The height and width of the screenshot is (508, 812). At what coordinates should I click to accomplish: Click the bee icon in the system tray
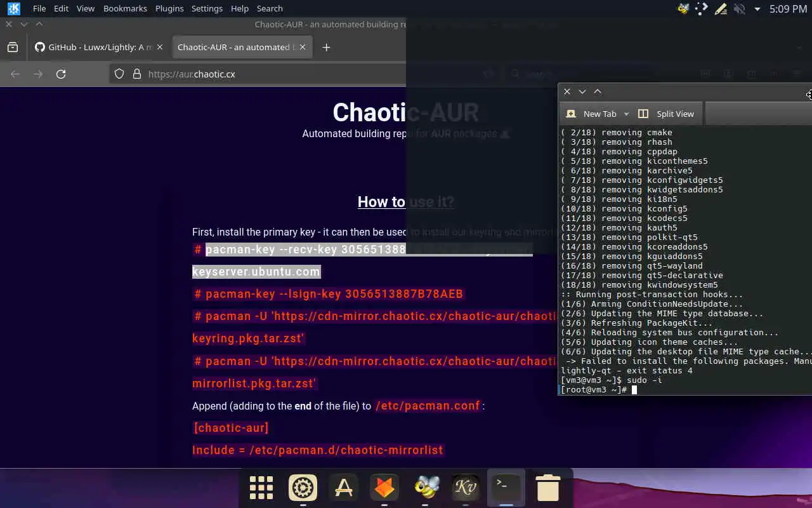[683, 9]
